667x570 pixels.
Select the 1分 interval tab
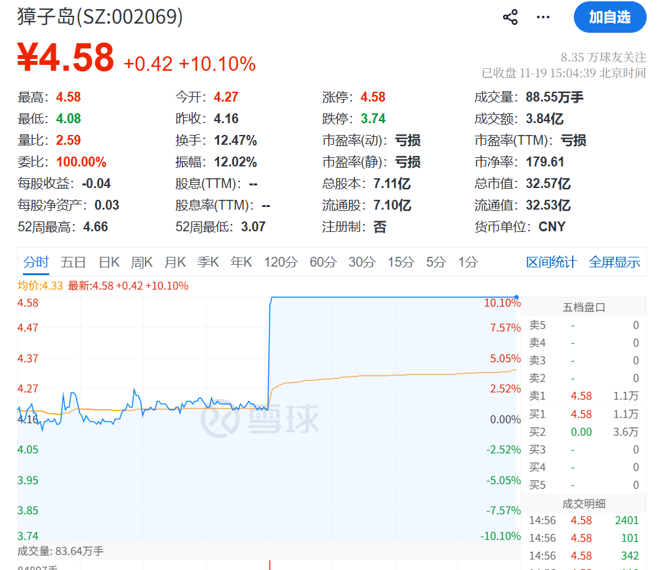click(x=467, y=262)
